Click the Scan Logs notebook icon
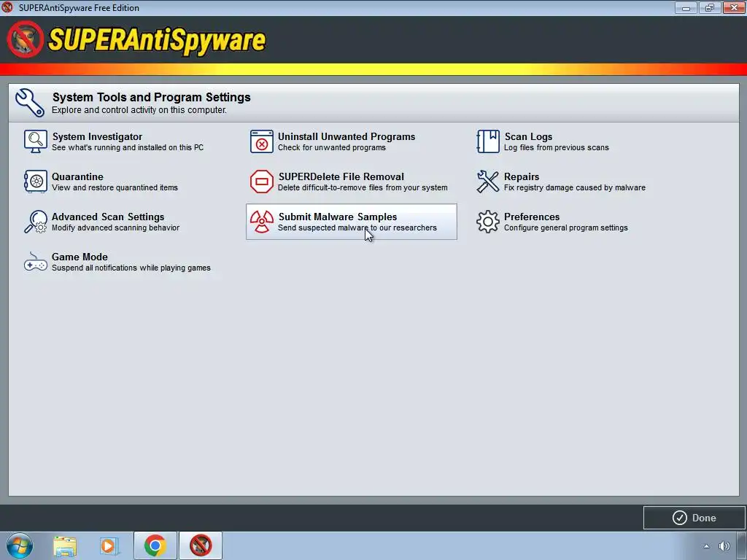747x560 pixels. point(488,141)
